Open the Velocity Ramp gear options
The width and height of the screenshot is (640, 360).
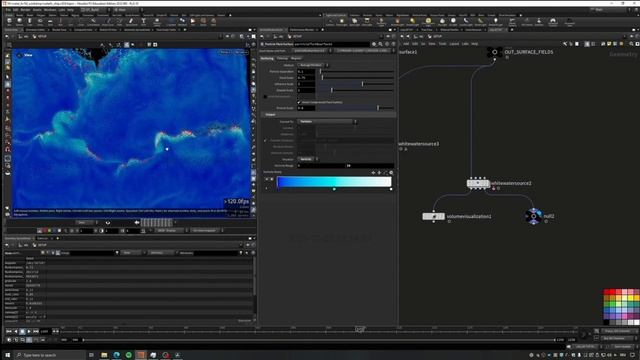click(x=391, y=173)
